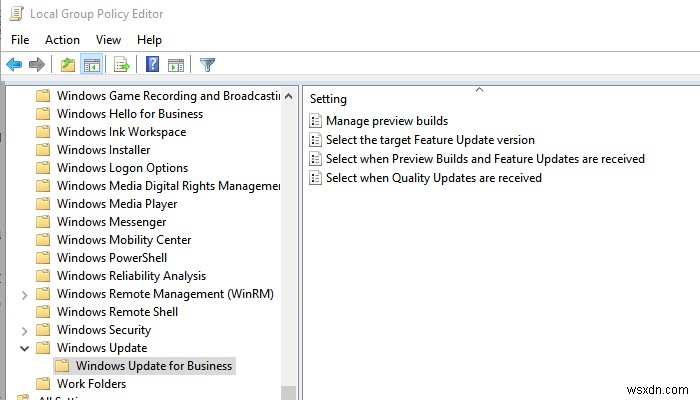The height and width of the screenshot is (400, 700).
Task: Click the Windows Installer folder icon
Action: pyautogui.click(x=43, y=150)
